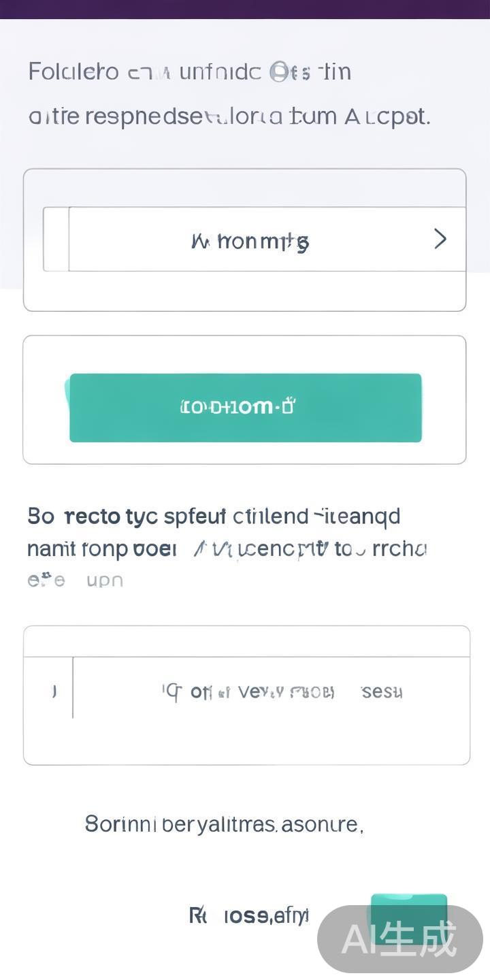Click inside the large search input box

click(x=272, y=691)
